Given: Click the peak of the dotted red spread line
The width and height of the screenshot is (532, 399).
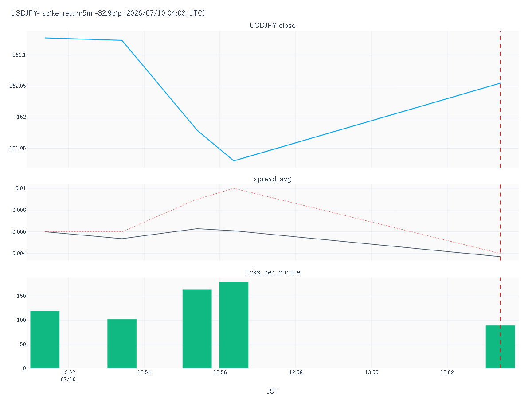Looking at the screenshot, I should (234, 188).
